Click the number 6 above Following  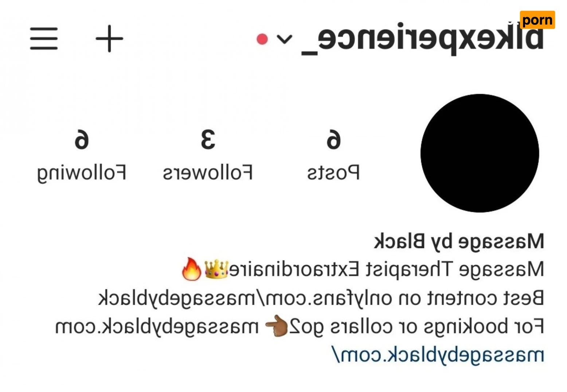click(x=82, y=139)
